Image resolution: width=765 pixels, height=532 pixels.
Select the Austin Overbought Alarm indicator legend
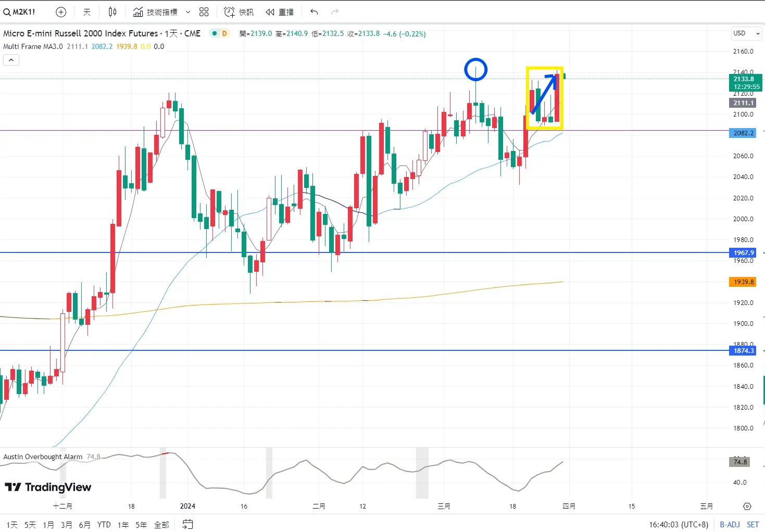43,457
